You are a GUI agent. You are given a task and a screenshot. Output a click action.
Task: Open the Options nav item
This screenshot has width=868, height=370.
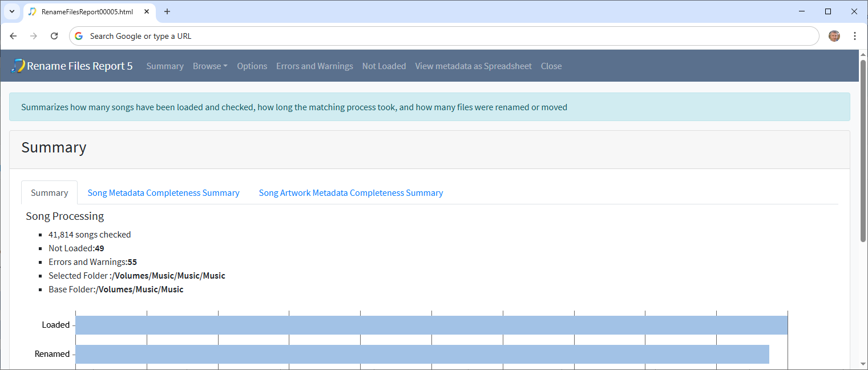[x=252, y=66]
